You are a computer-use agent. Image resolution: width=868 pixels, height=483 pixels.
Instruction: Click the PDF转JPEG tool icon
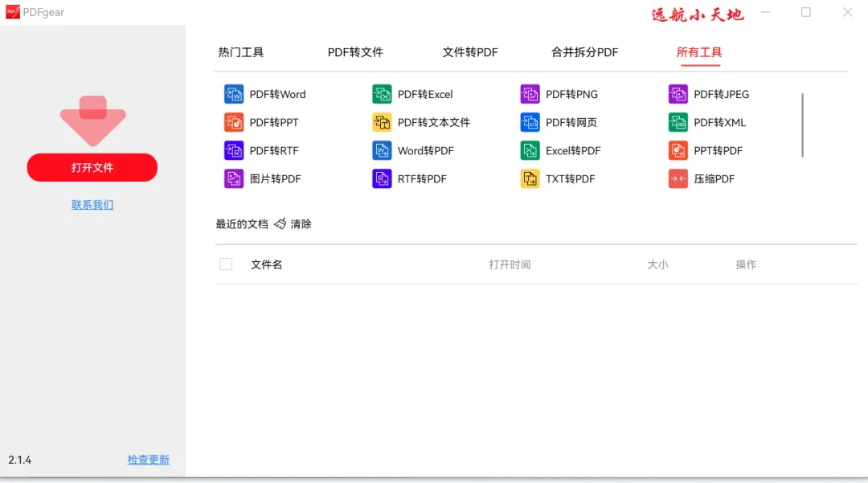(678, 94)
